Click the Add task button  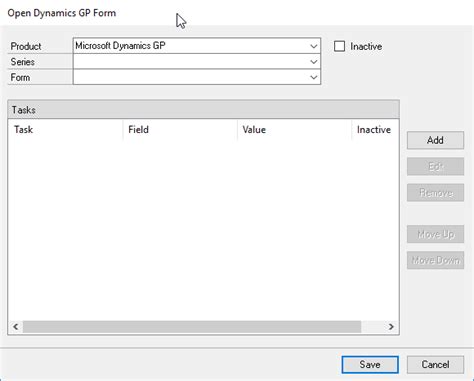pos(435,140)
